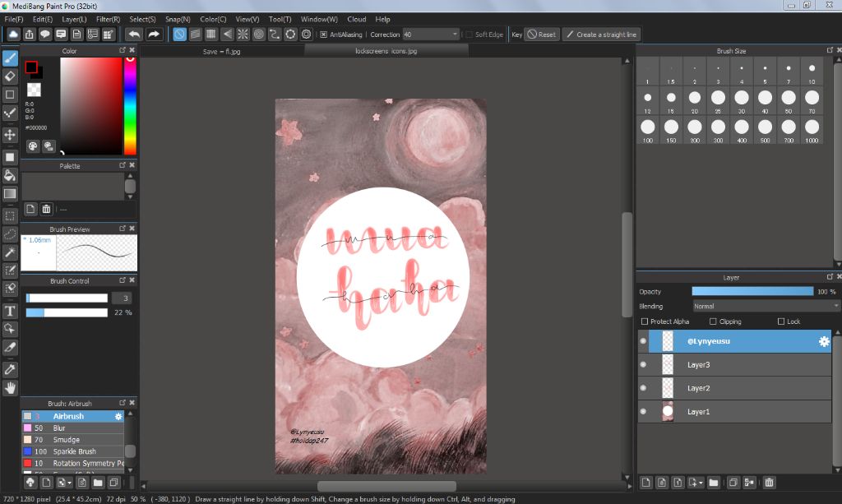
Task: Select the Magic Wand tool
Action: point(10,252)
